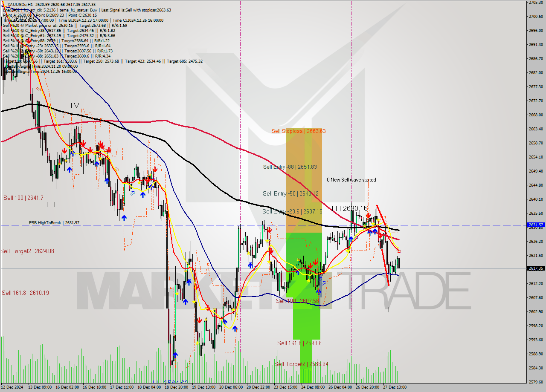This screenshot has height=392, width=546.
Task: Select the 2635.50 price axis value
Action: point(536,213)
